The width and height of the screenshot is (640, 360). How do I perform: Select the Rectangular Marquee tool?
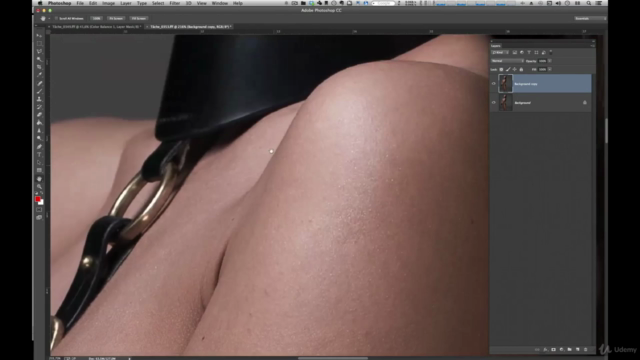tap(39, 44)
